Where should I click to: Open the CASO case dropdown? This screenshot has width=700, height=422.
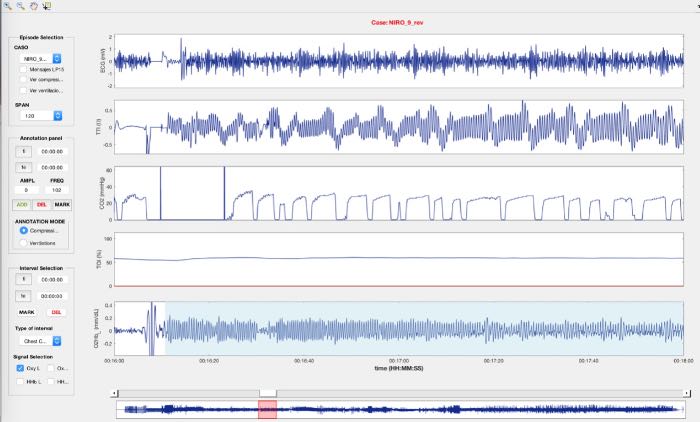[x=42, y=58]
